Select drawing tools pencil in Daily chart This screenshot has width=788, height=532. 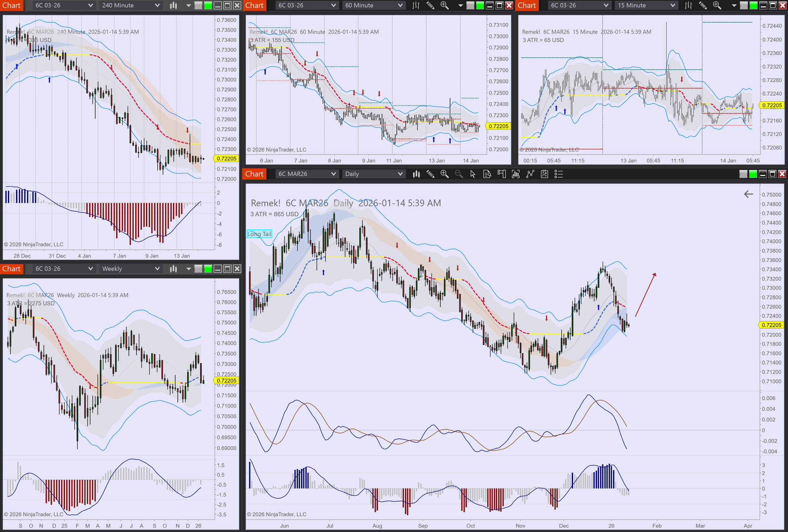click(x=430, y=174)
